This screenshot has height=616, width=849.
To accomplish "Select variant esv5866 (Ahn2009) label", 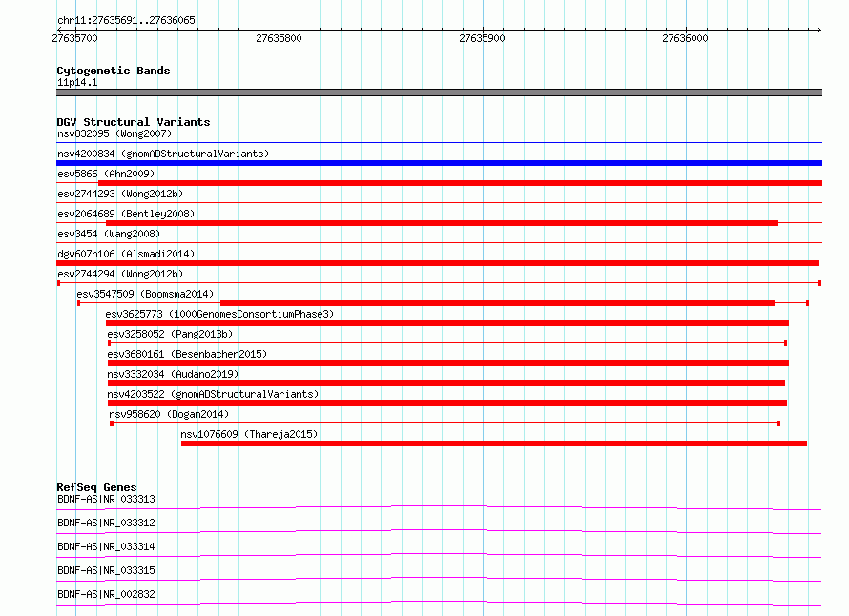I will coord(106,174).
